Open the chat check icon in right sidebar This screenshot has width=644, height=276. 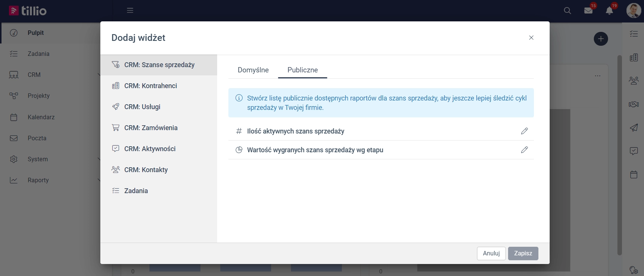pos(634,151)
